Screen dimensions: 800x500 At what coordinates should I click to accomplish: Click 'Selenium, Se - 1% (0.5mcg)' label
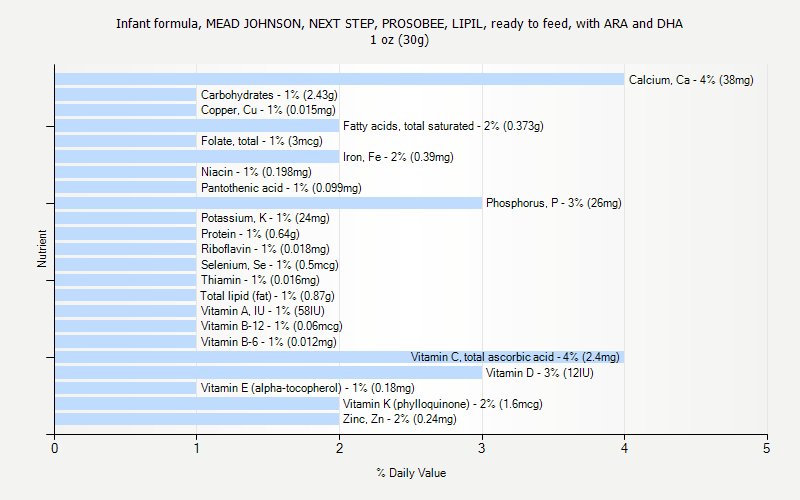tap(269, 265)
